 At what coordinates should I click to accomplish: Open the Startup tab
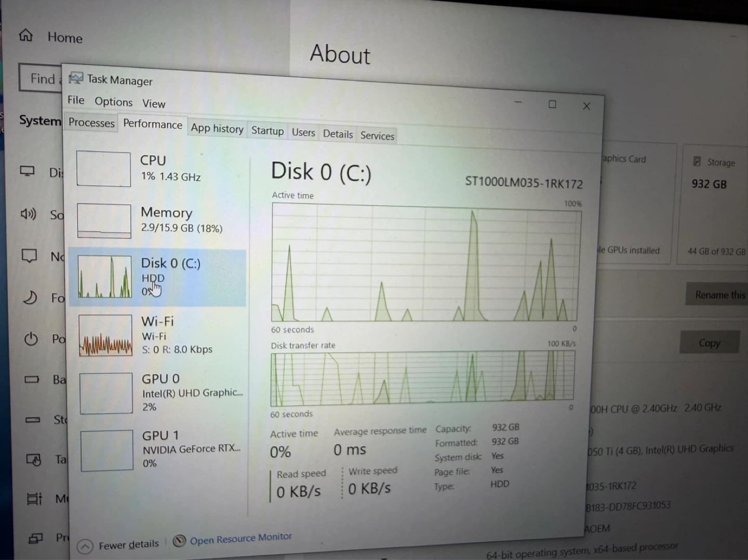pyautogui.click(x=268, y=130)
